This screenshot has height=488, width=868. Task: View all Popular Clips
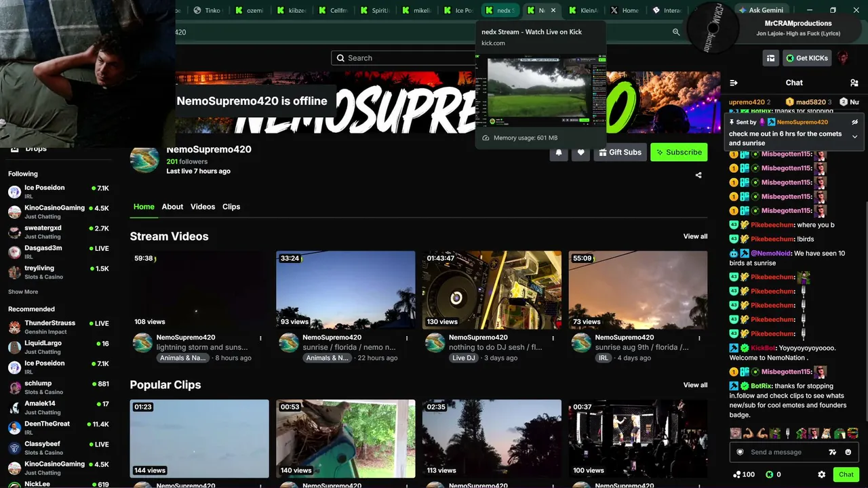click(695, 385)
